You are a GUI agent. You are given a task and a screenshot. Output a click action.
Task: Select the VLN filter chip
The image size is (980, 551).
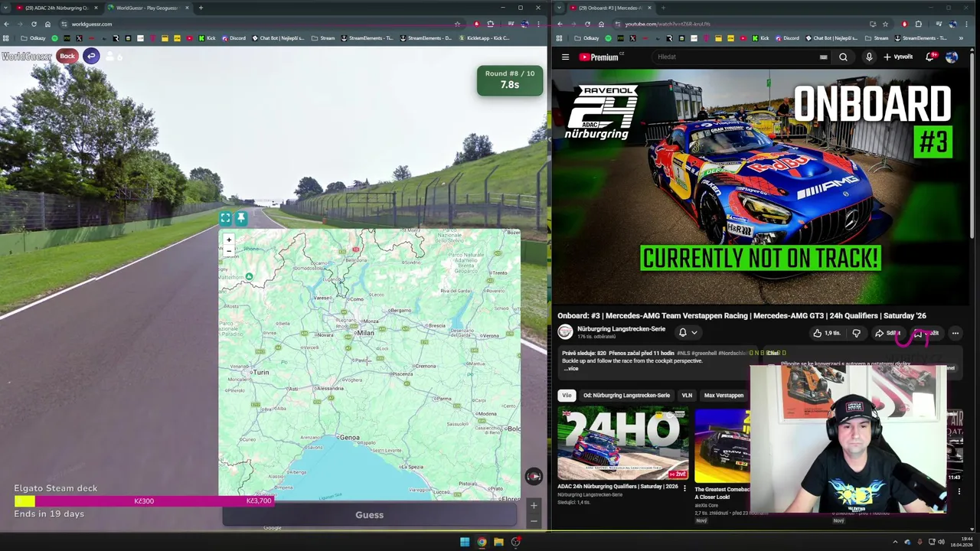point(687,396)
